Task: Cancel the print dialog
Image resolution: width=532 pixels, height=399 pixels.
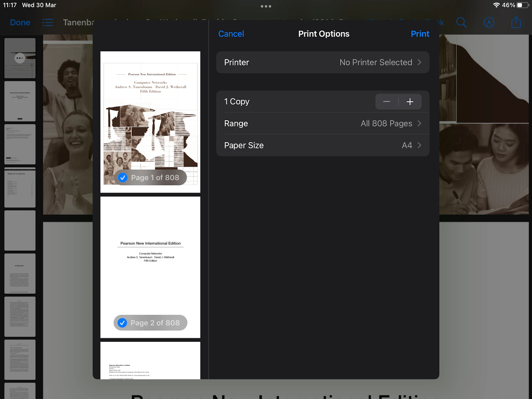Action: coord(231,33)
